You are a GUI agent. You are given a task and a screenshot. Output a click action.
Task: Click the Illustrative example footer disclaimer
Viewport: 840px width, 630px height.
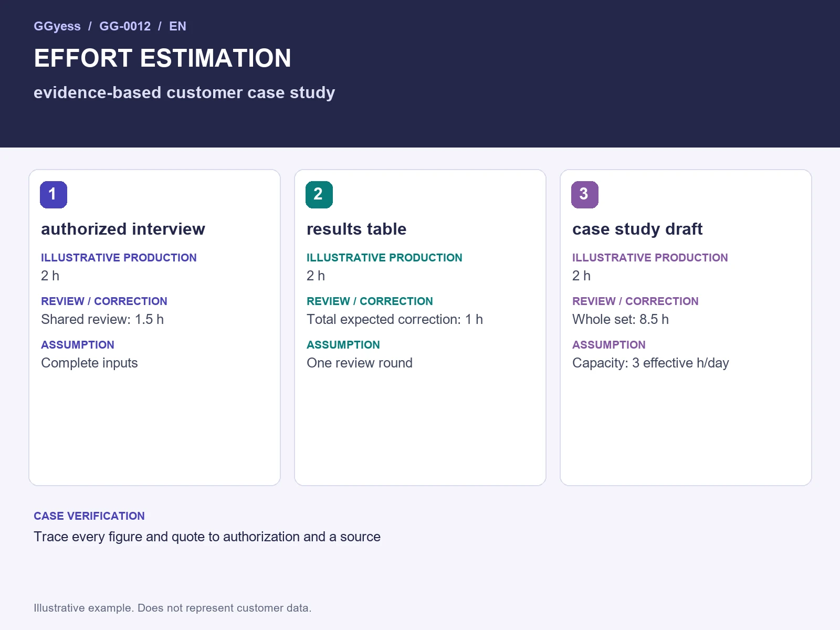173,608
